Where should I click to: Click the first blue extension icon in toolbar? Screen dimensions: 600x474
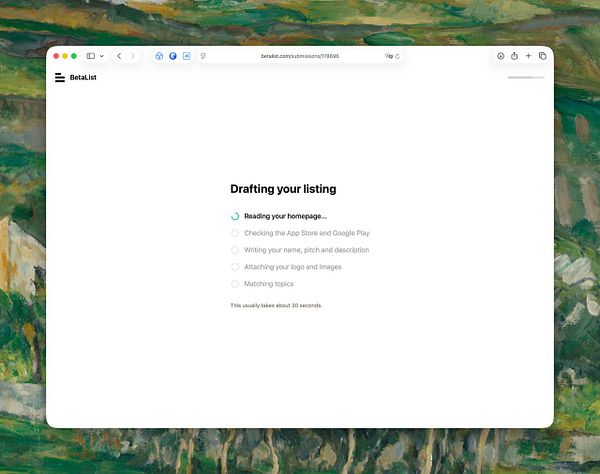(159, 56)
